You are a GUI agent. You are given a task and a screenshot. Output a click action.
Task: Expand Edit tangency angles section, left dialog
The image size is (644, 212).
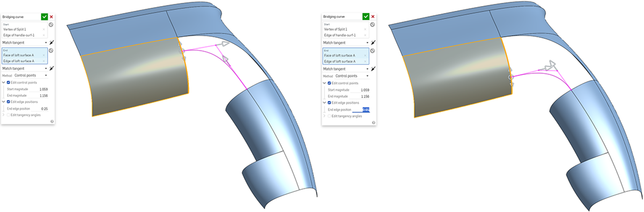tap(4, 115)
